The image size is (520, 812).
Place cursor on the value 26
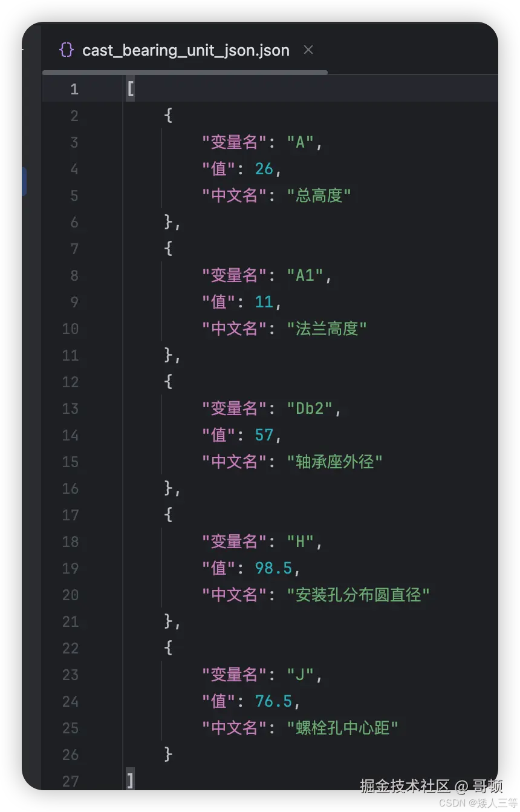pos(264,169)
